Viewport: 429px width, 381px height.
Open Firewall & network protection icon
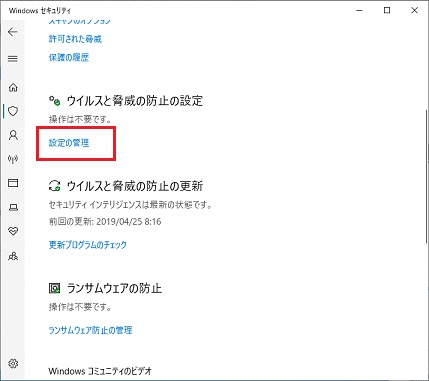tap(13, 159)
